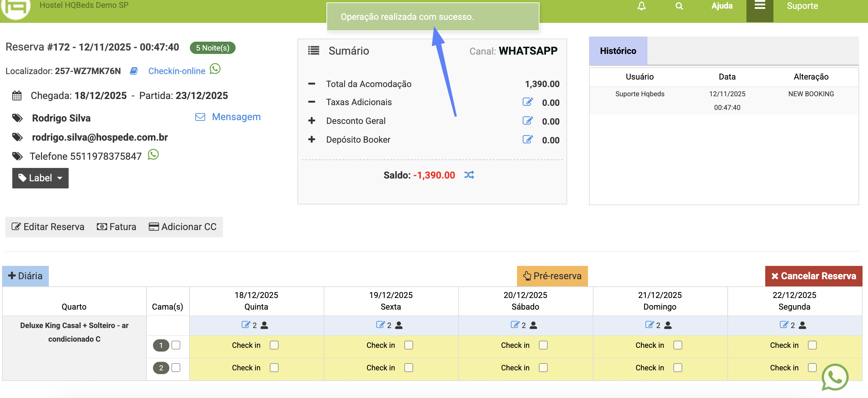
Task: Click Cancelar Reserva button
Action: (813, 276)
